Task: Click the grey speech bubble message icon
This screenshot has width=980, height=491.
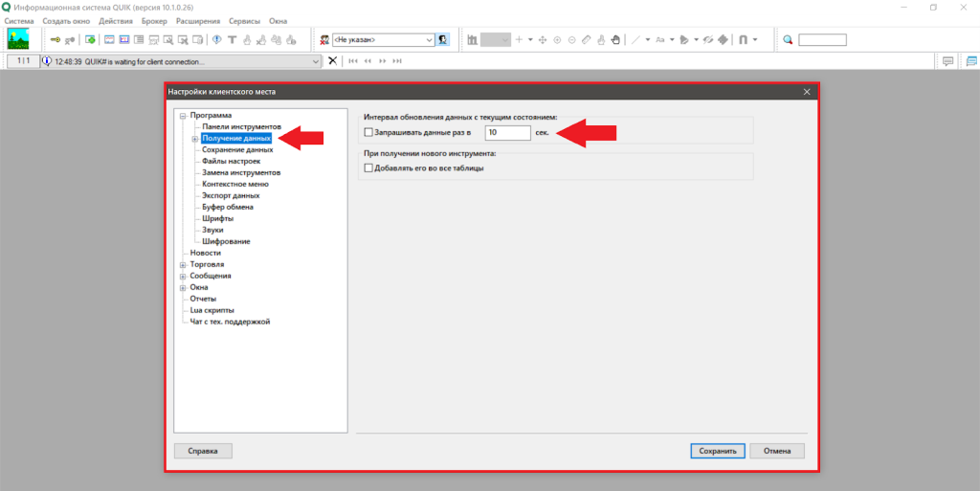Action: [x=948, y=61]
